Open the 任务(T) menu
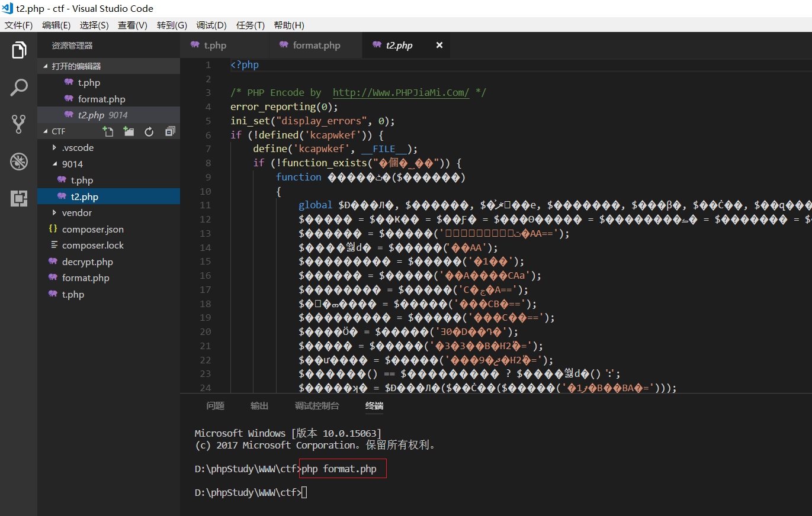 [251, 25]
